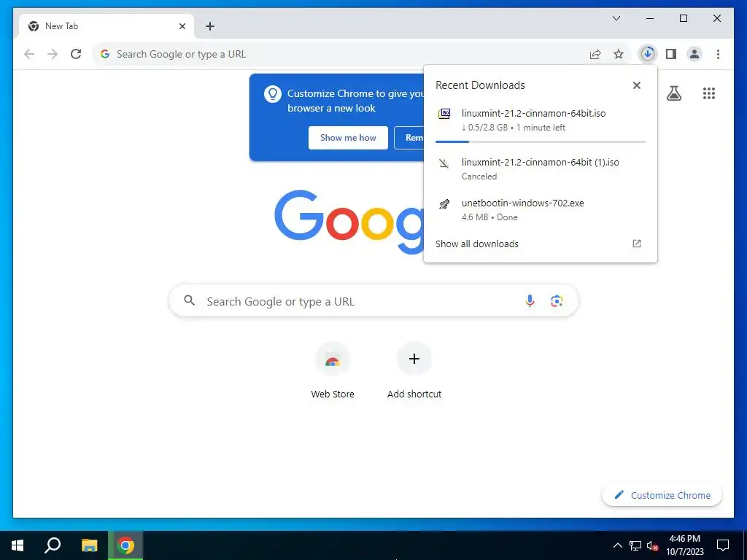Click the lightbulb icon in the promo banner
Viewport: 747px width, 560px height.
point(273,94)
